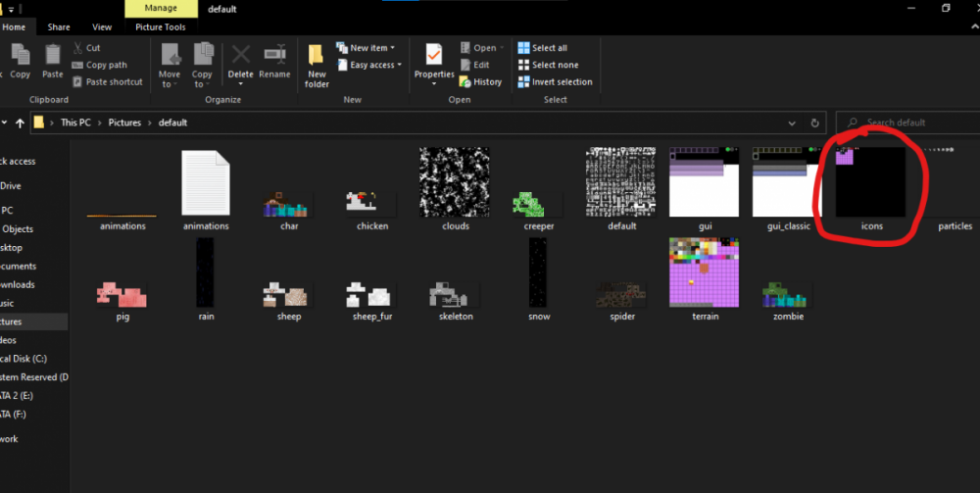
Task: Click Select none
Action: click(x=548, y=65)
